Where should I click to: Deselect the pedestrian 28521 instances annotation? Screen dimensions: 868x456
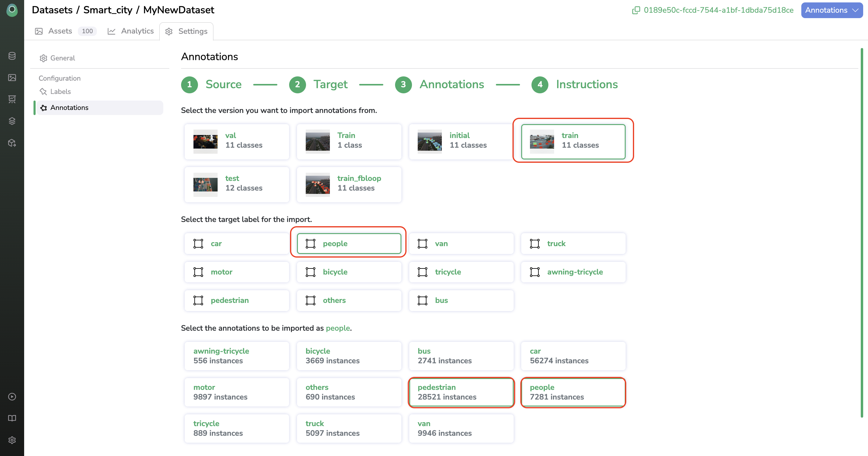[461, 392]
